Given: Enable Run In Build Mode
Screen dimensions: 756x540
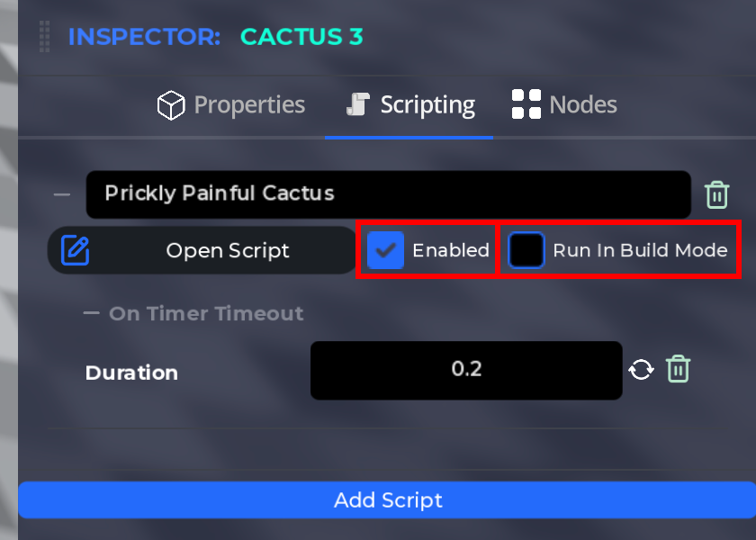Looking at the screenshot, I should [x=526, y=250].
